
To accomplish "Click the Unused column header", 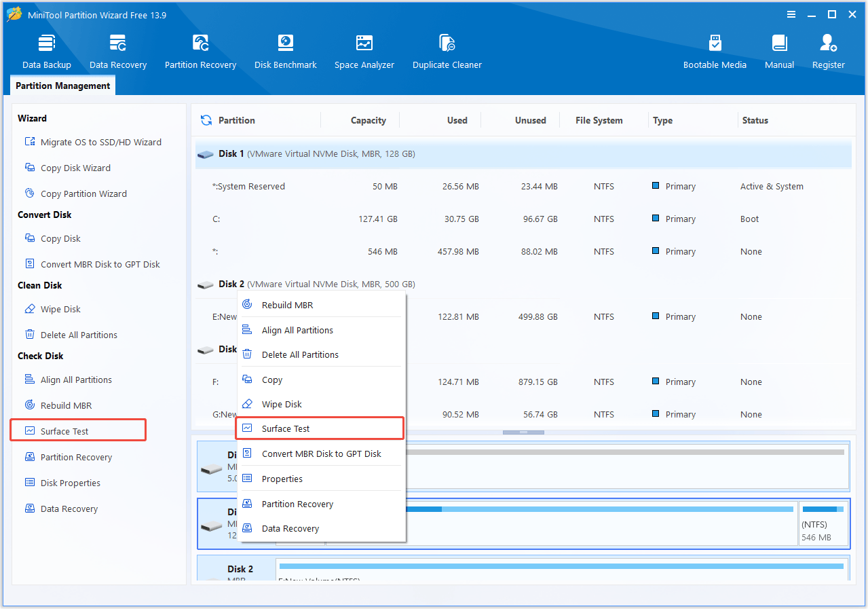I will tap(530, 120).
